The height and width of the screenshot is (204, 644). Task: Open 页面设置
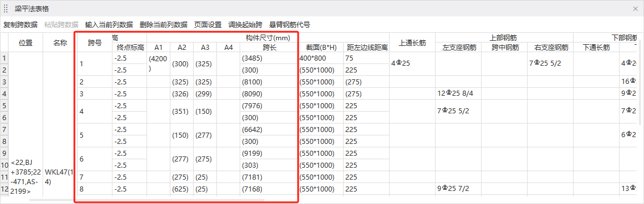pyautogui.click(x=208, y=24)
